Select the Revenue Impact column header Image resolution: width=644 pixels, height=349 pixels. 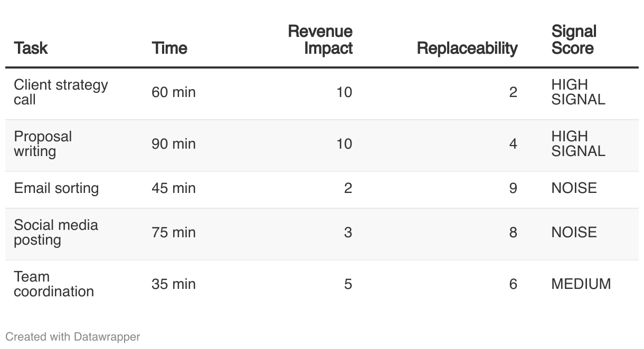320,40
